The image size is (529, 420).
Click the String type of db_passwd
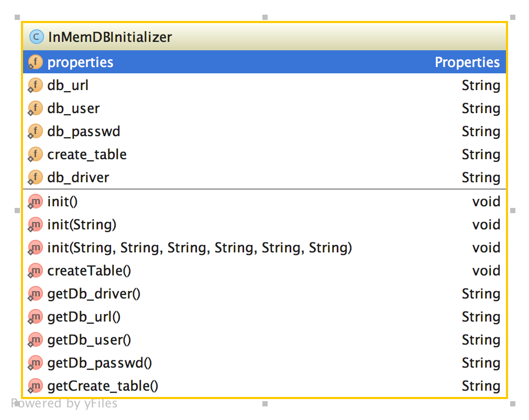point(481,131)
